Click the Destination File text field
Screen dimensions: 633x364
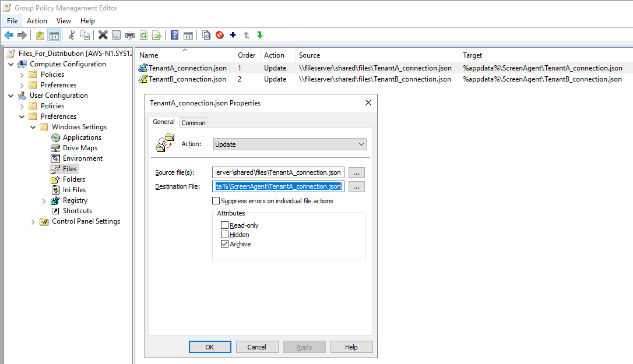278,186
